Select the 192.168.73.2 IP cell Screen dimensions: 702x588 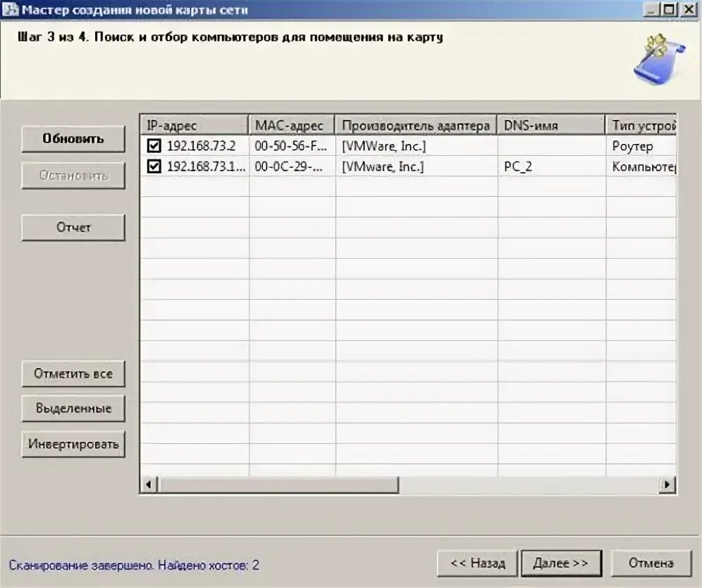point(201,145)
